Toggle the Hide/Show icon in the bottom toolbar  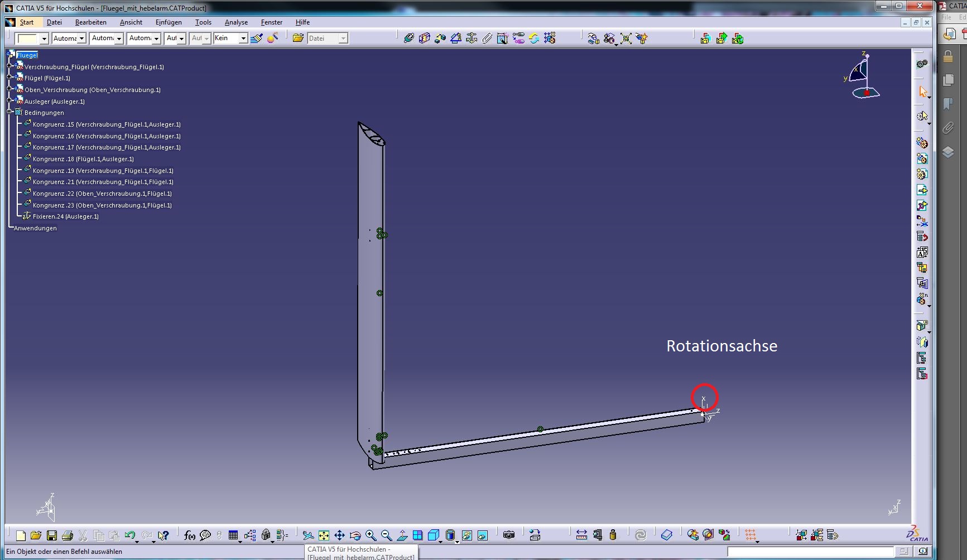pyautogui.click(x=467, y=535)
